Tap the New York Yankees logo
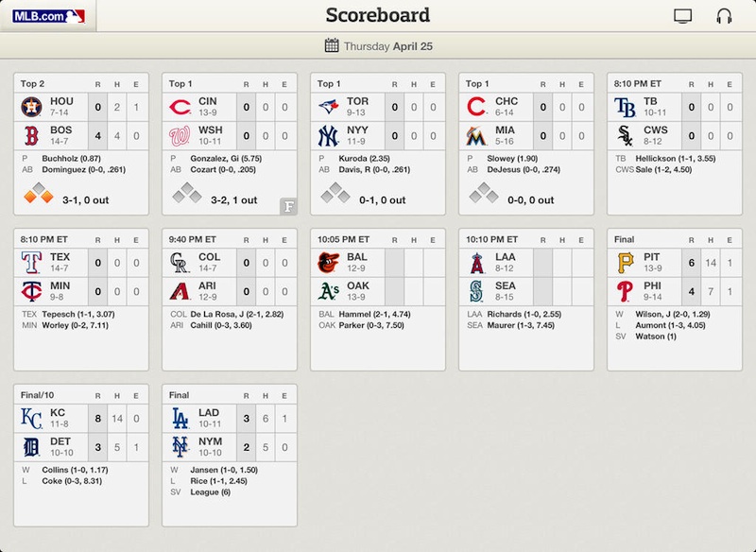 (x=328, y=136)
